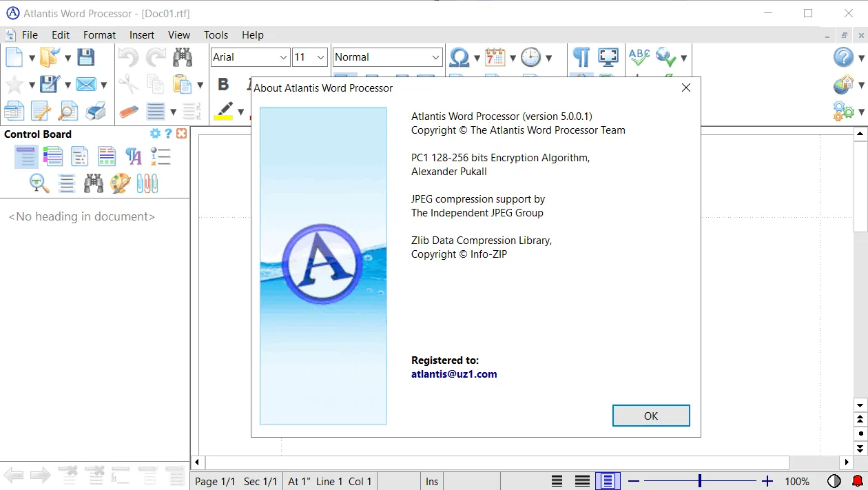Click the 100% zoom value in status bar

tap(798, 482)
